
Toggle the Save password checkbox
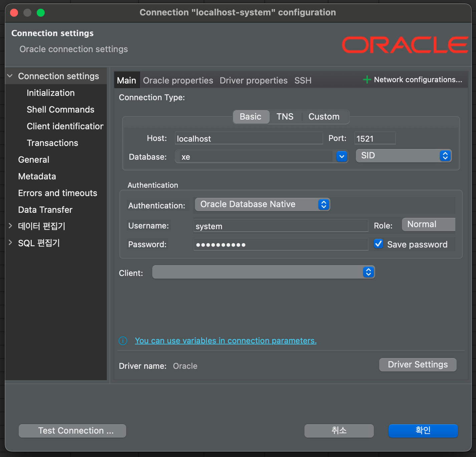379,244
